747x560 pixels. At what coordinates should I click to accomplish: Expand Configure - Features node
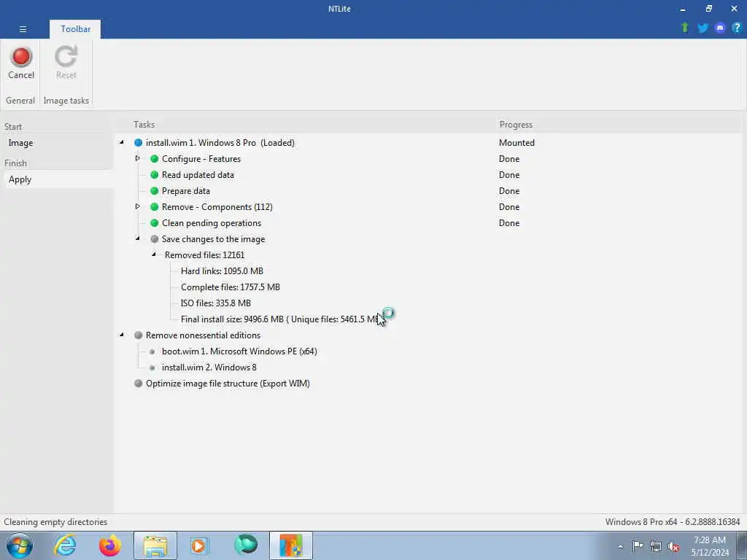click(138, 158)
